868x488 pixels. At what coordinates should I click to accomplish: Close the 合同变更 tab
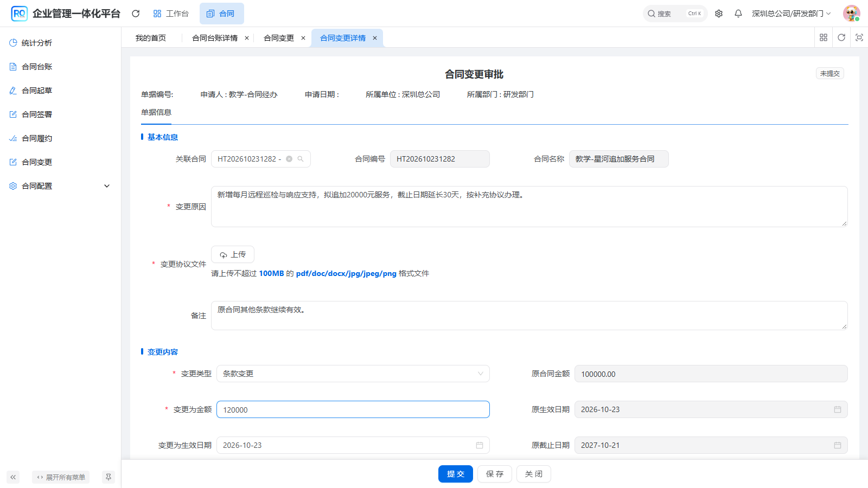coord(303,38)
